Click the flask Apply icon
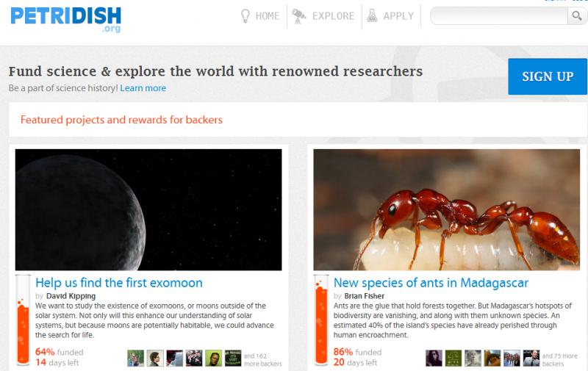This screenshot has width=588, height=371. click(372, 15)
